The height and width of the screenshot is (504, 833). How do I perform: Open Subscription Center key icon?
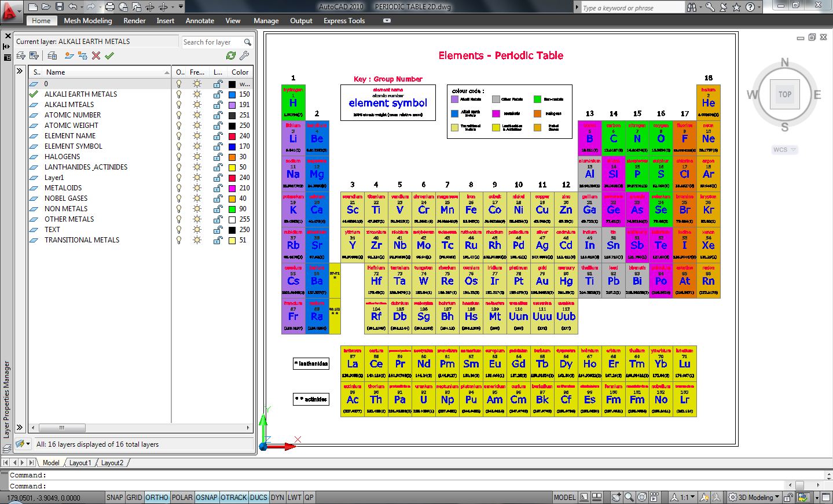(710, 7)
